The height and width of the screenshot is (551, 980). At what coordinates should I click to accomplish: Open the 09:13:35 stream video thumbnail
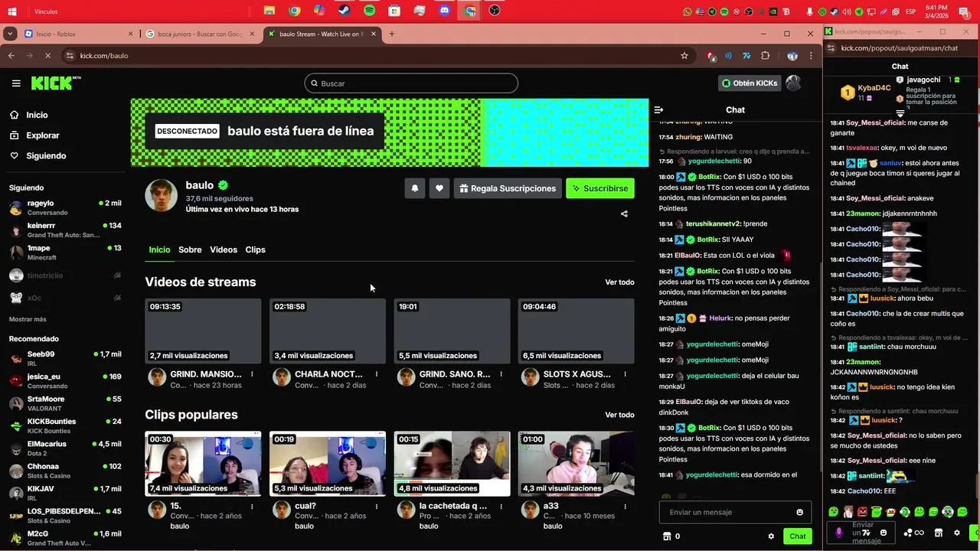(x=203, y=331)
